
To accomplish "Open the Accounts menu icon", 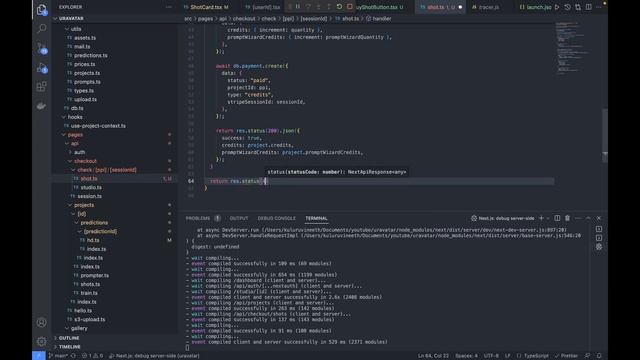I will click(x=42, y=322).
